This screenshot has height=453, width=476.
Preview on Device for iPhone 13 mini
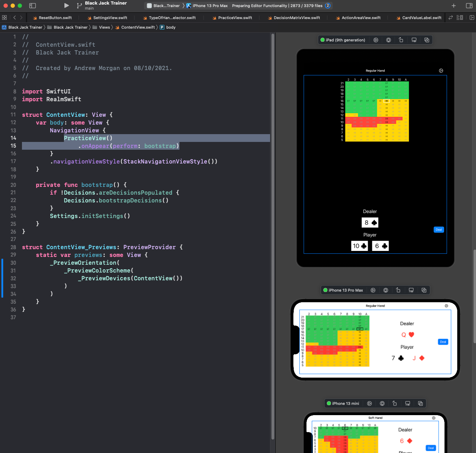pyautogui.click(x=382, y=403)
